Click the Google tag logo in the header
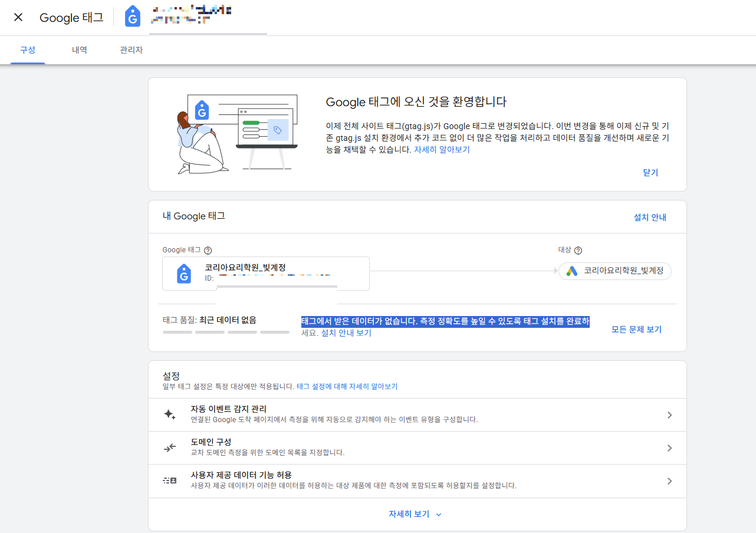 click(133, 17)
